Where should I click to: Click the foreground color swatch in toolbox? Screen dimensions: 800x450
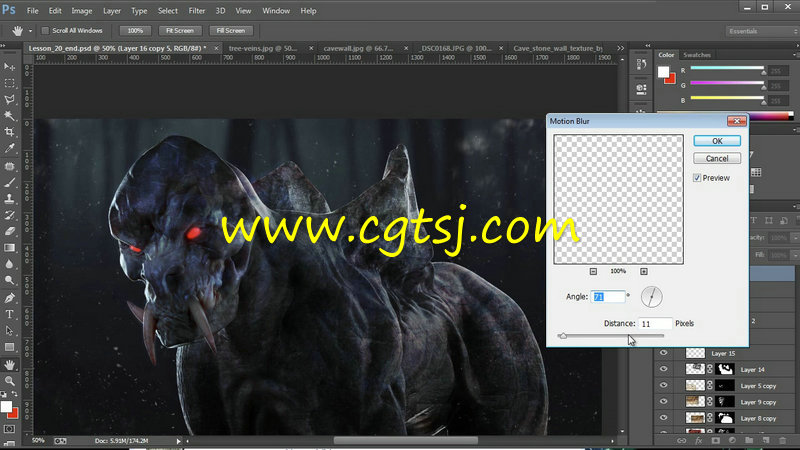coord(6,407)
